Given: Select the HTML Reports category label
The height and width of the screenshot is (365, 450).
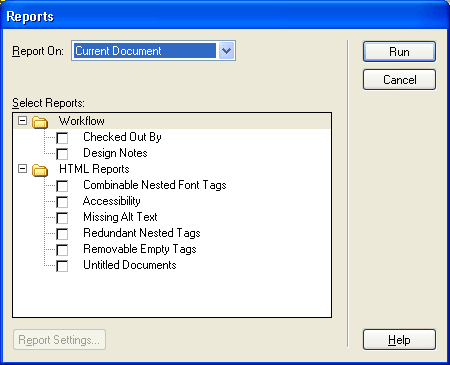Looking at the screenshot, I should (94, 169).
